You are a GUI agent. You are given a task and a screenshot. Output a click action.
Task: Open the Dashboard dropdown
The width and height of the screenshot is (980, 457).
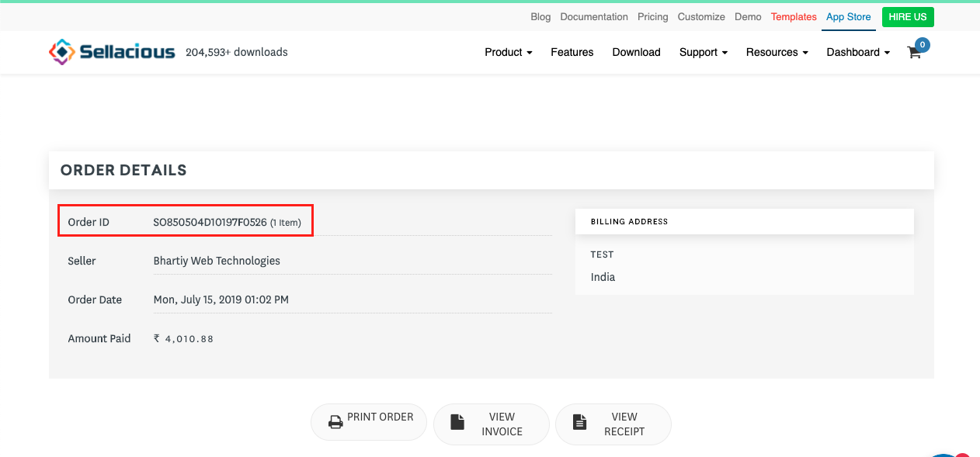tap(857, 52)
